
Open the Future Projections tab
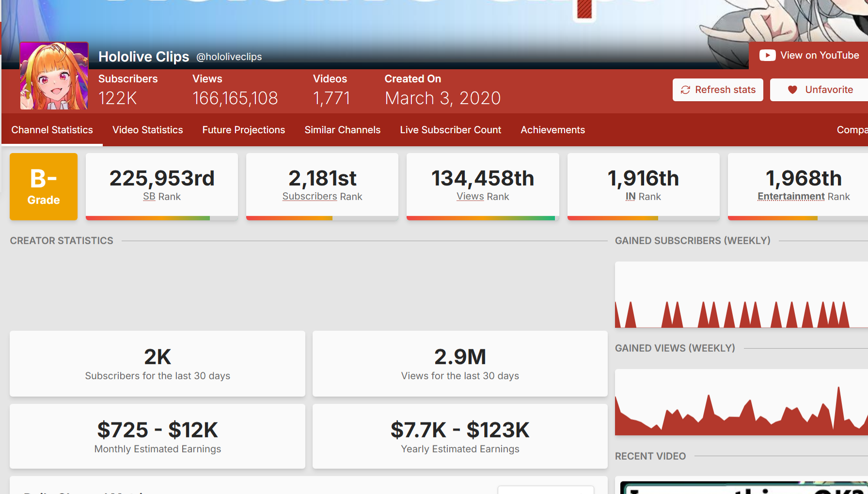point(243,130)
